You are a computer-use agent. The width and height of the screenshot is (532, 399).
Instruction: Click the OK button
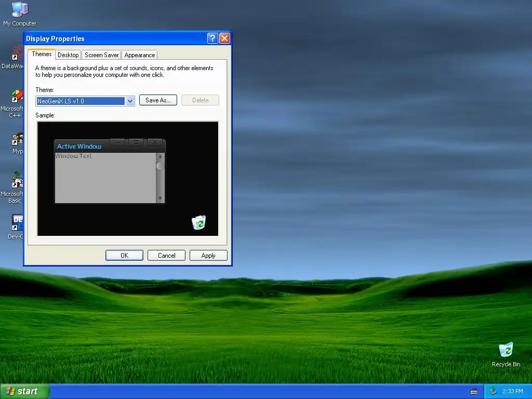click(125, 256)
